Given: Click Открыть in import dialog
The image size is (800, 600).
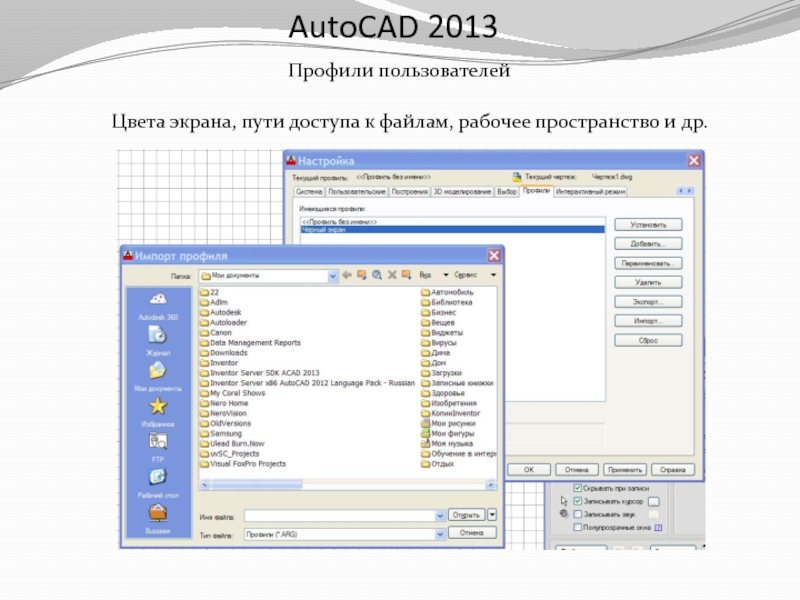Looking at the screenshot, I should pyautogui.click(x=466, y=515).
